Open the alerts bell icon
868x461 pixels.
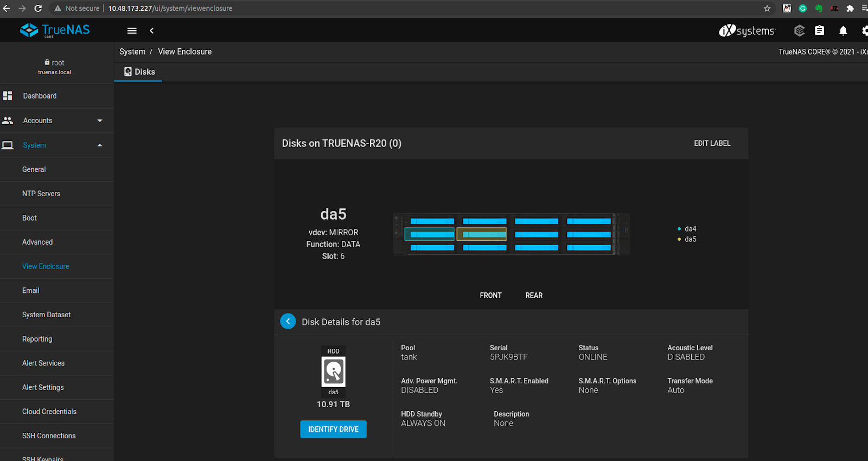click(x=843, y=31)
